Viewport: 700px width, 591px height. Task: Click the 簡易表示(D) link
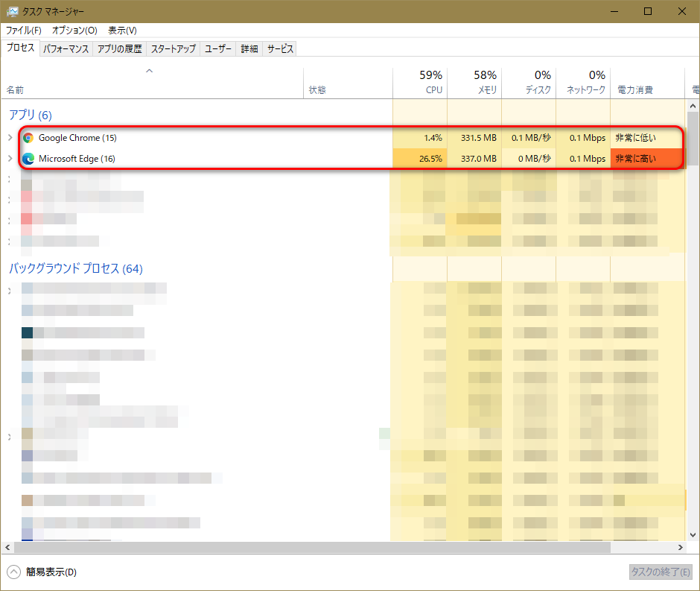pos(51,572)
